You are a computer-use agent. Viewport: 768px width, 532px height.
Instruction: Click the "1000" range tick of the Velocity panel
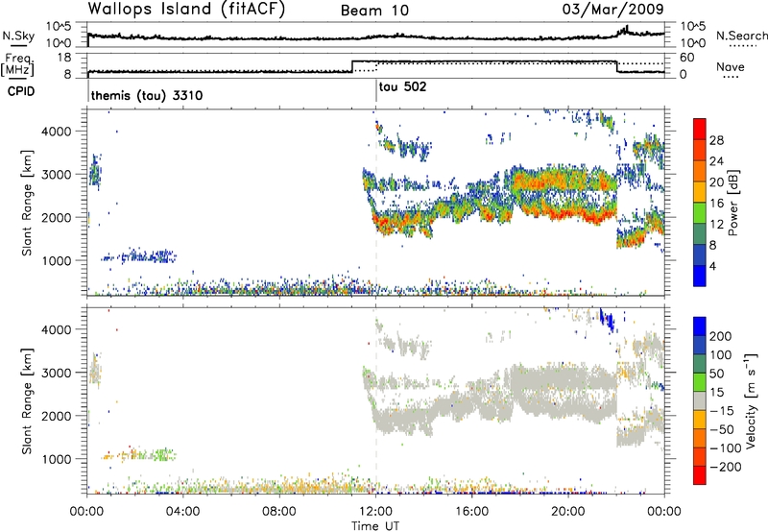click(57, 459)
